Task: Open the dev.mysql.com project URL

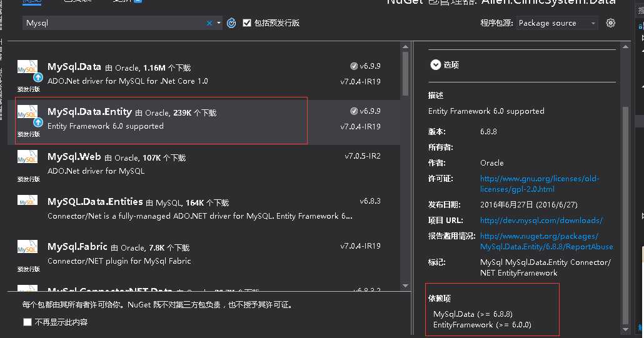Action: (x=541, y=221)
